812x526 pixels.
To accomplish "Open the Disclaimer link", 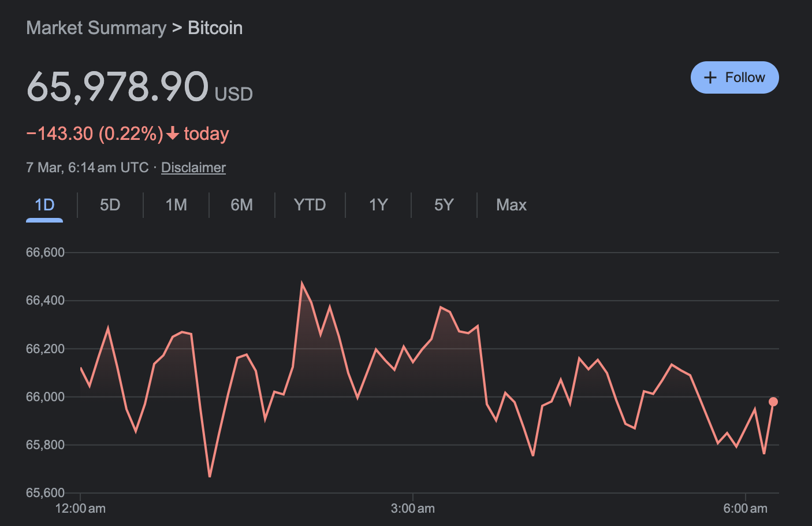I will [x=193, y=168].
